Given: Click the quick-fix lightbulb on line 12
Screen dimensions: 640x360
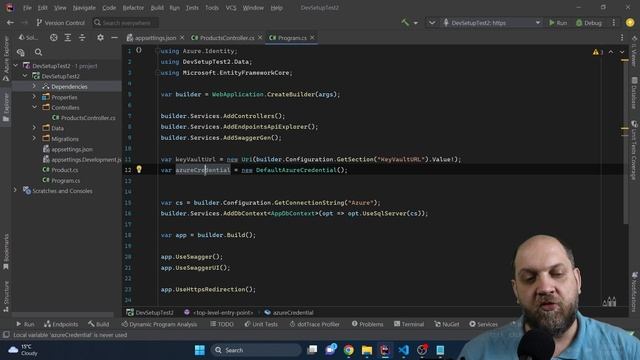Looking at the screenshot, I should (x=139, y=169).
